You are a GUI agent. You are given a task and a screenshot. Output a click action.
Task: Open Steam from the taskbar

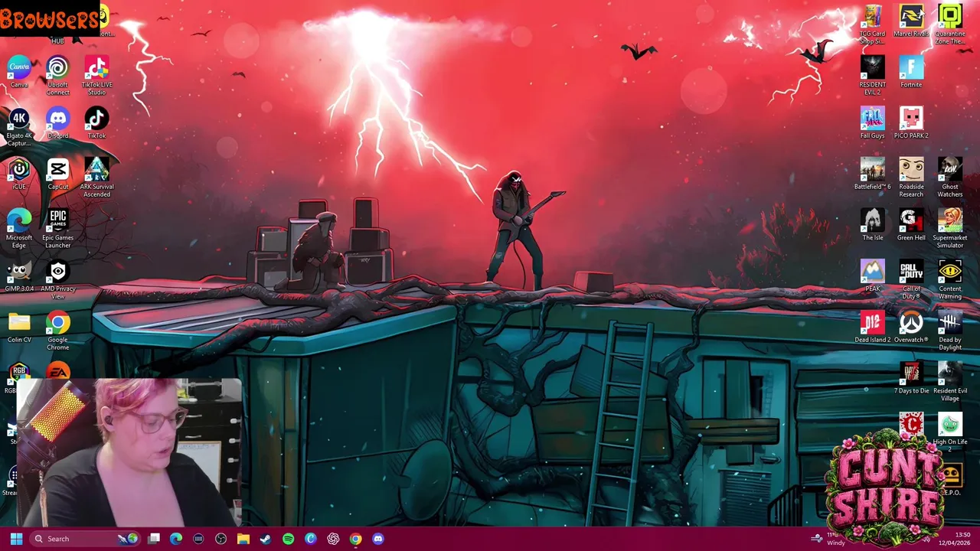265,539
